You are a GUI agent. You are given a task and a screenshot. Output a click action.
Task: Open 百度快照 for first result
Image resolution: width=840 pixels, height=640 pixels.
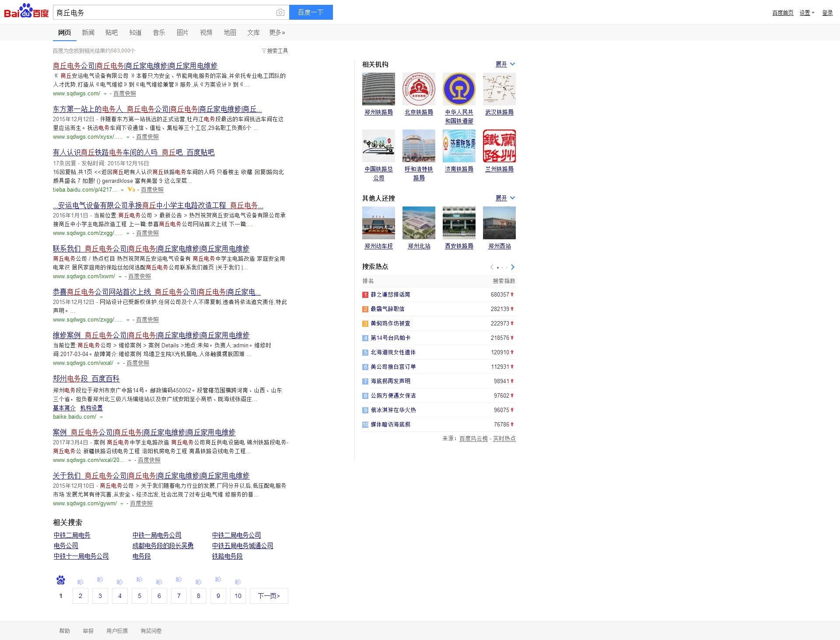125,94
